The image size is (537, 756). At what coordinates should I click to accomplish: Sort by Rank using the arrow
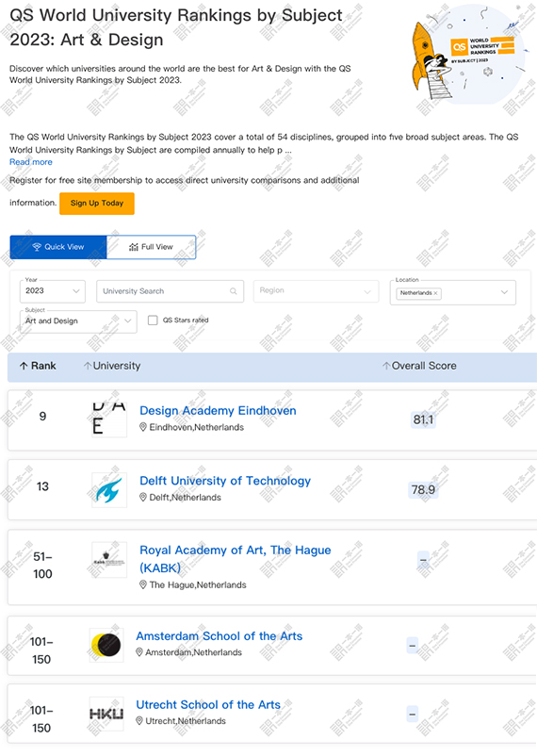coord(24,366)
